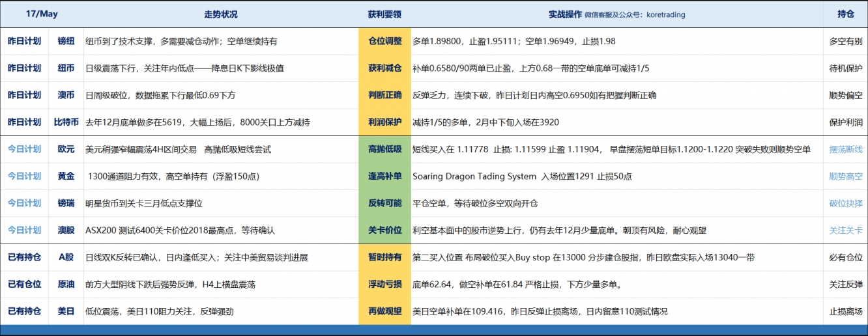The height and width of the screenshot is (336, 868).
Task: Click the 黄金 cell
Action: (x=66, y=176)
